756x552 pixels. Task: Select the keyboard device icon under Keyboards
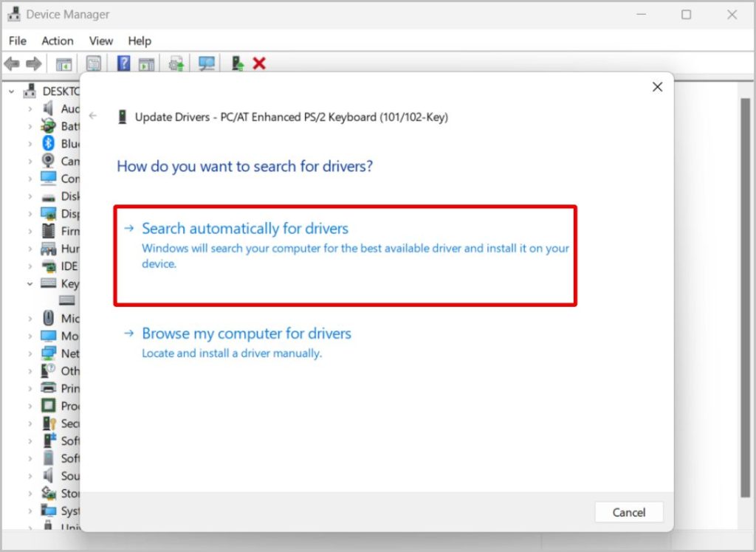(66, 300)
